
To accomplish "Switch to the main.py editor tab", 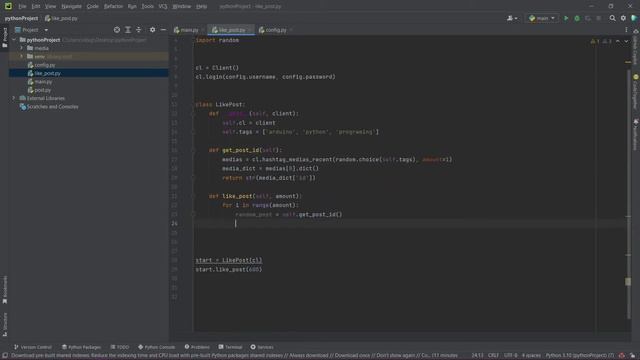I will pyautogui.click(x=187, y=30).
